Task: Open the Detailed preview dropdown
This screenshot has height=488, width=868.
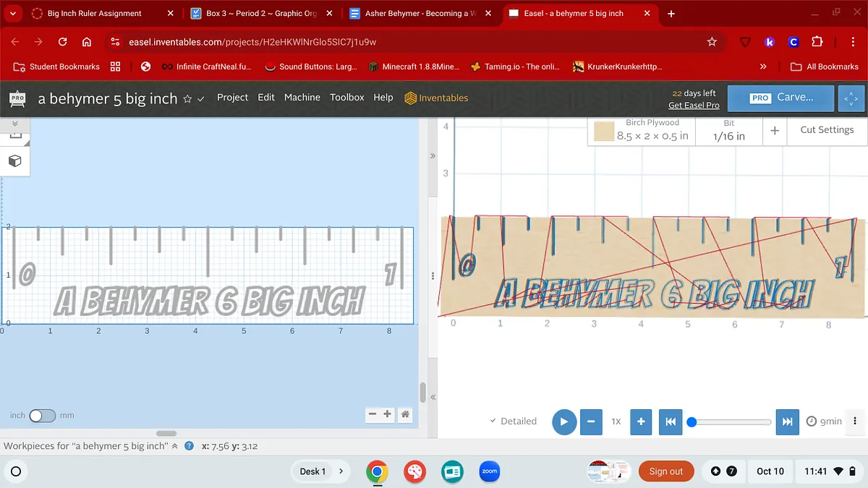Action: click(513, 421)
